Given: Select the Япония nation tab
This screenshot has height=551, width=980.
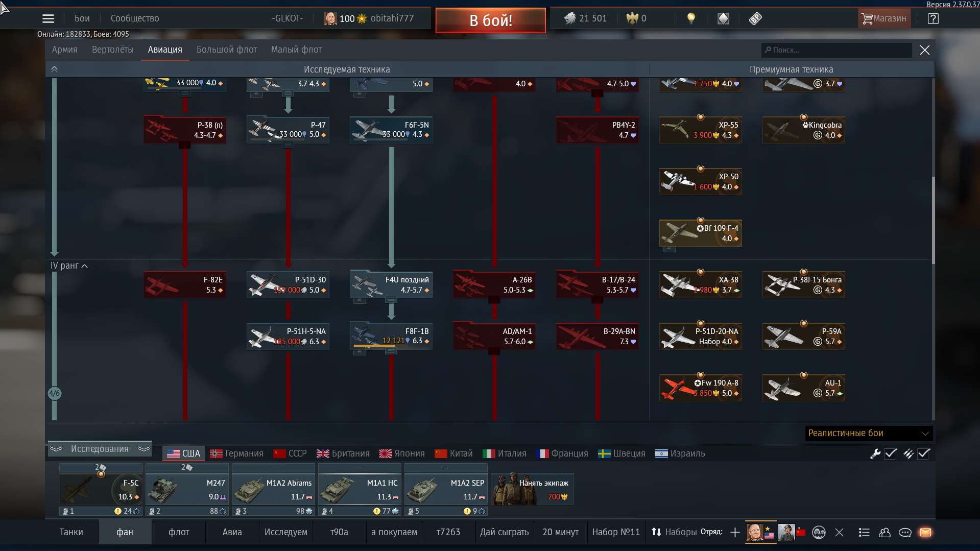Looking at the screenshot, I should (x=402, y=453).
